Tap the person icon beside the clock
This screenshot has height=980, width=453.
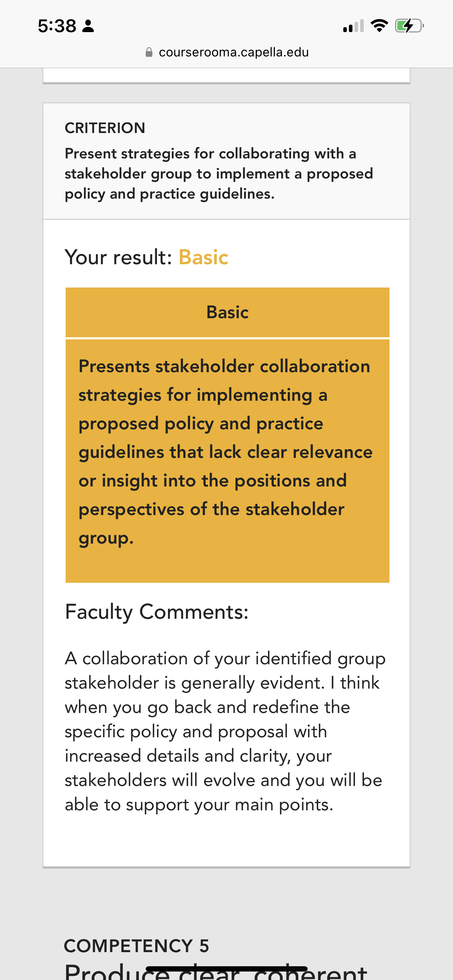[88, 26]
